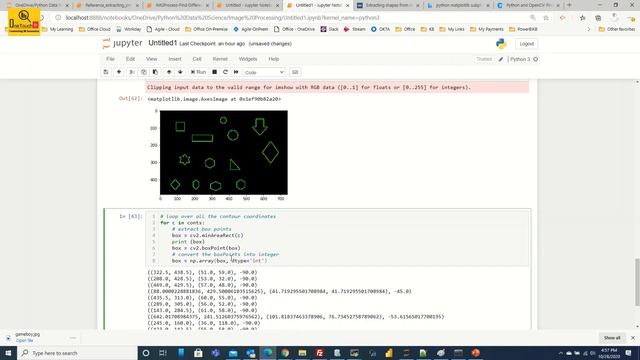Open the My Learning bookmark folder

point(58,29)
